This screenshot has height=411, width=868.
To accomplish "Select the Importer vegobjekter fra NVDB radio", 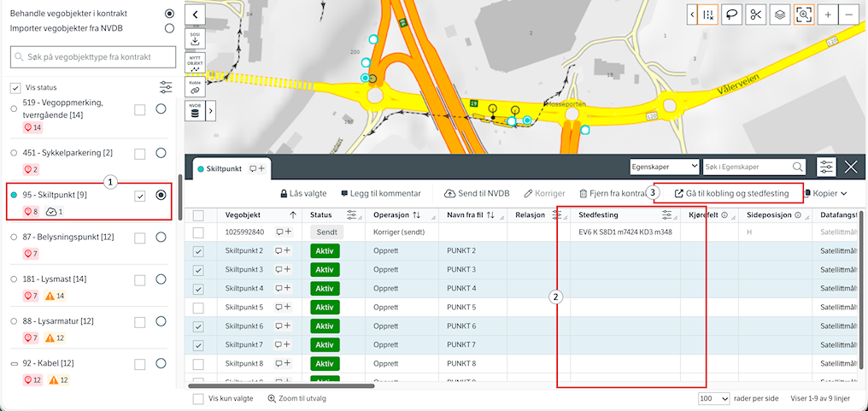I will (169, 28).
